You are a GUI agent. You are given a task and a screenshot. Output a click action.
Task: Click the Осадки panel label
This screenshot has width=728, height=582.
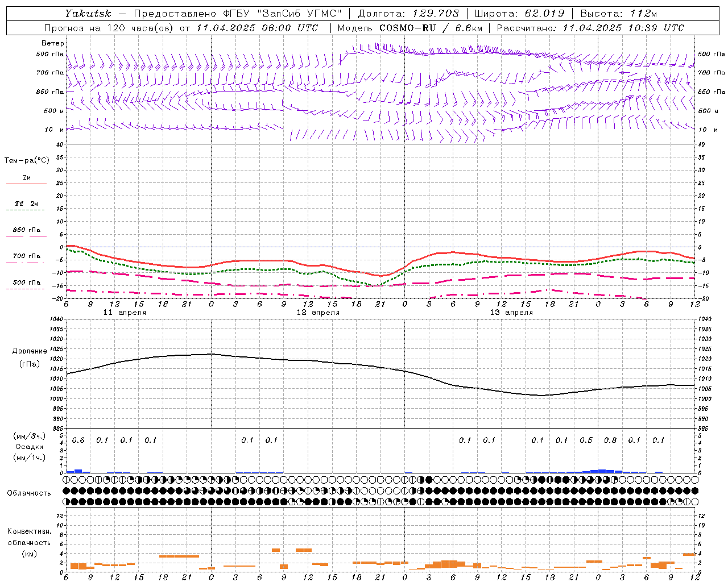(29, 447)
